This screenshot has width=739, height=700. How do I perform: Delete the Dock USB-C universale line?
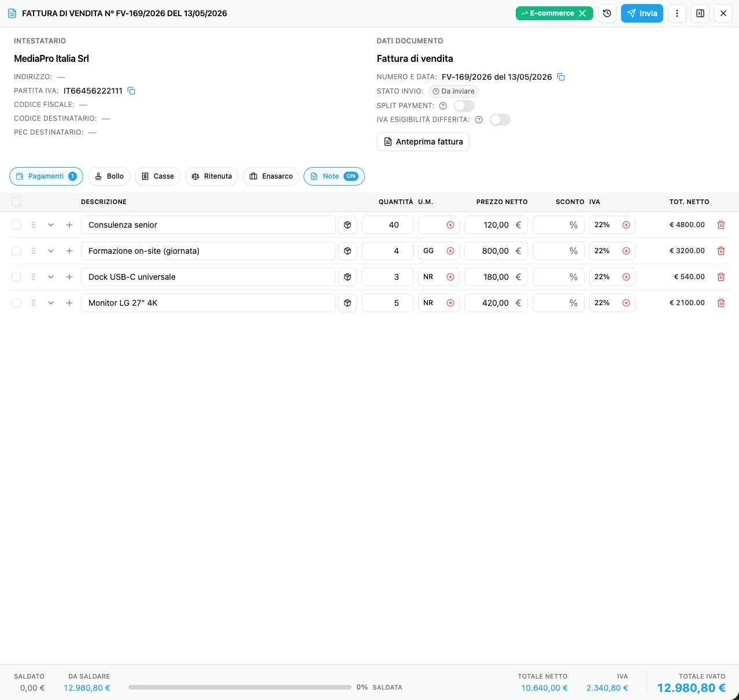coord(721,277)
